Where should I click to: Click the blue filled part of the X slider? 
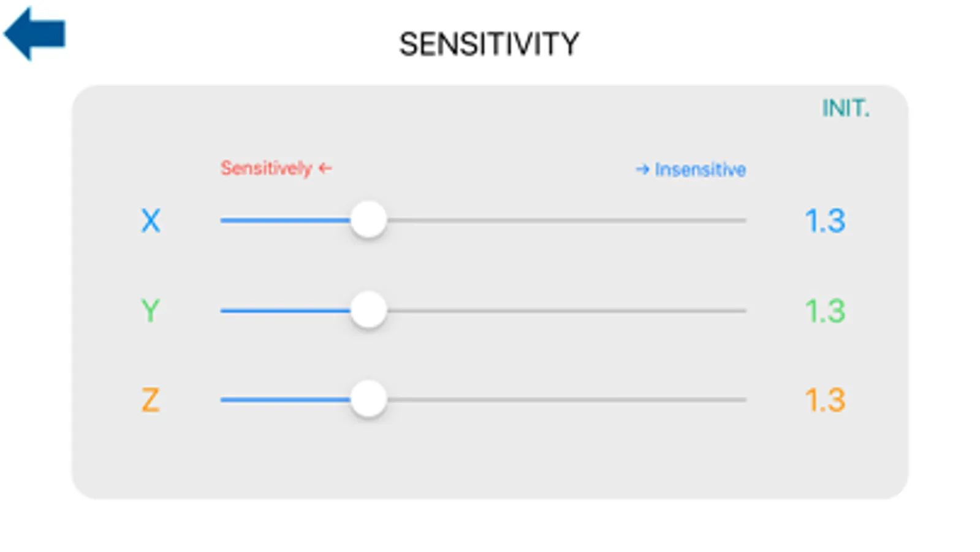pyautogui.click(x=285, y=220)
